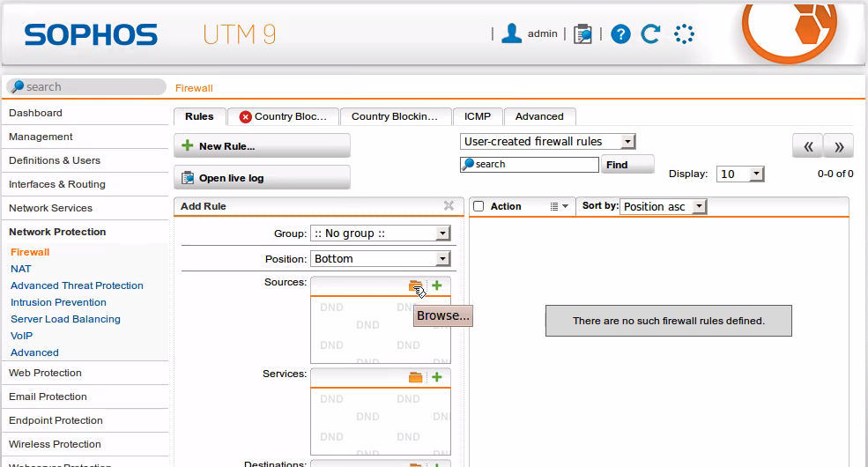
Task: Open VoIP in the sidebar
Action: click(21, 336)
